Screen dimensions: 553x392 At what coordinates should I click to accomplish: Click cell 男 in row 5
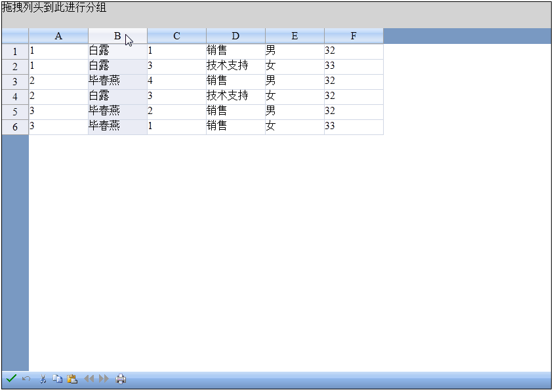pyautogui.click(x=295, y=112)
